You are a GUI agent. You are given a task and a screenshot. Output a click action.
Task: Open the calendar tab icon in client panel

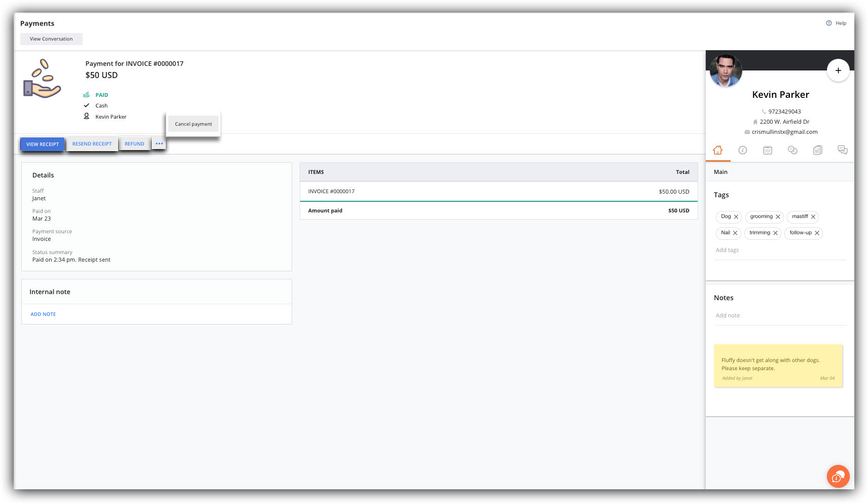768,150
